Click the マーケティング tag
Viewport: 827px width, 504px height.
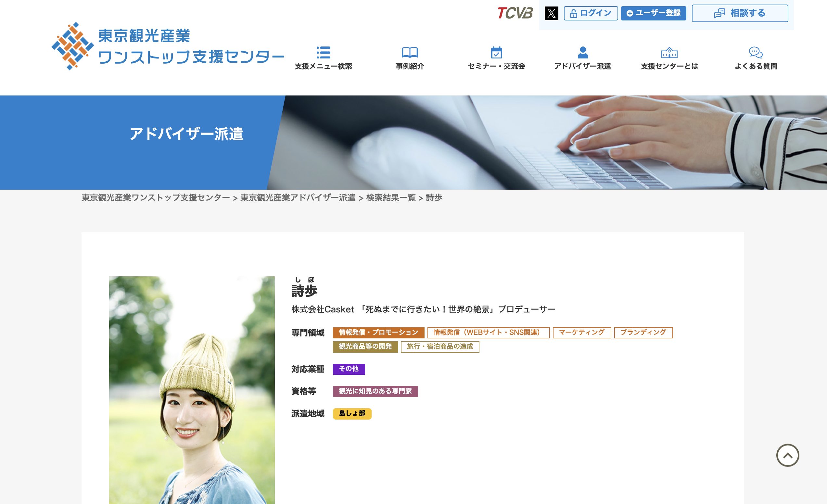click(582, 333)
